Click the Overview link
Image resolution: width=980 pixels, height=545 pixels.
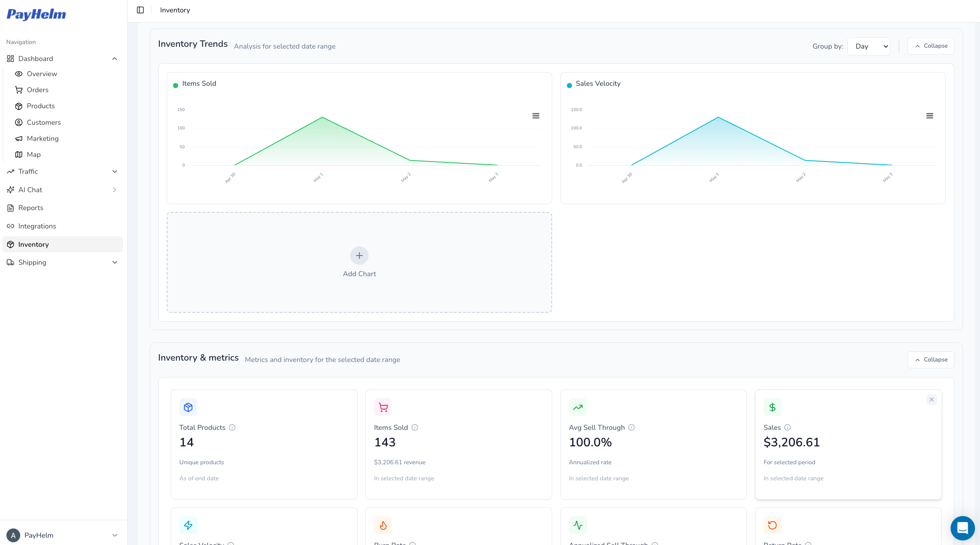[x=42, y=74]
